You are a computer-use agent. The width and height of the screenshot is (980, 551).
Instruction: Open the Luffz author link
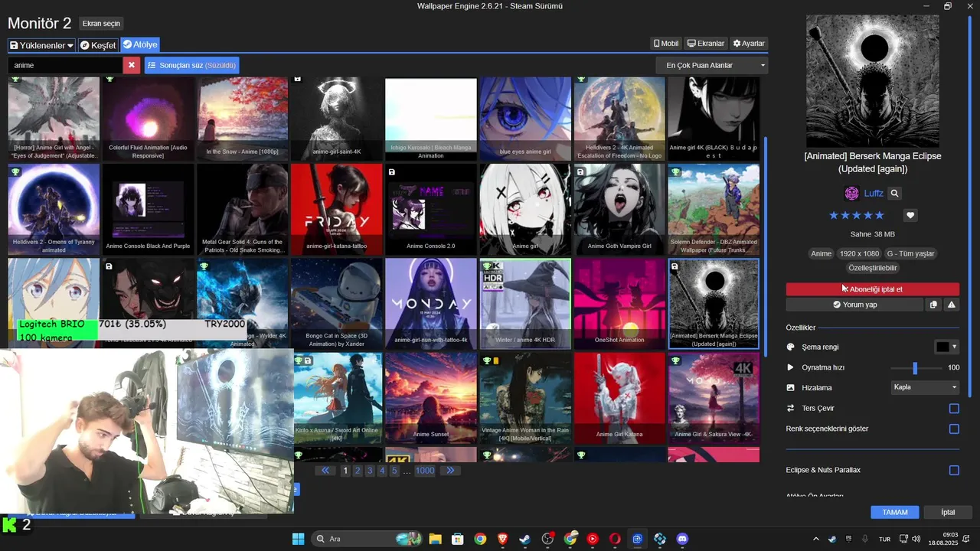click(874, 194)
